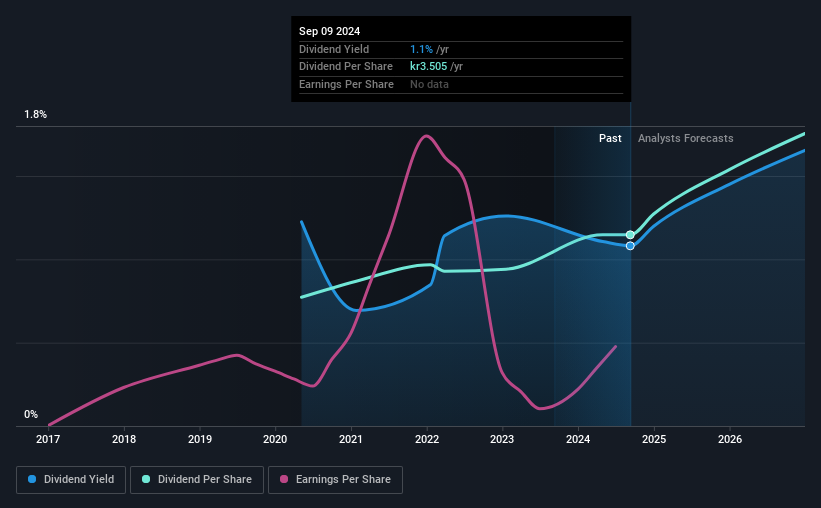Toggle the Earnings Per Share legend button
Image resolution: width=821 pixels, height=508 pixels.
335,480
